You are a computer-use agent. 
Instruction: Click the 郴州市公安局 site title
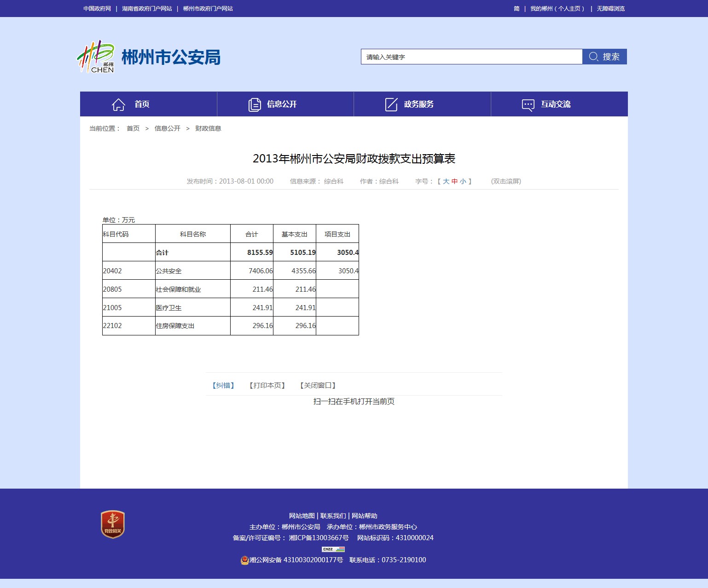coord(171,58)
